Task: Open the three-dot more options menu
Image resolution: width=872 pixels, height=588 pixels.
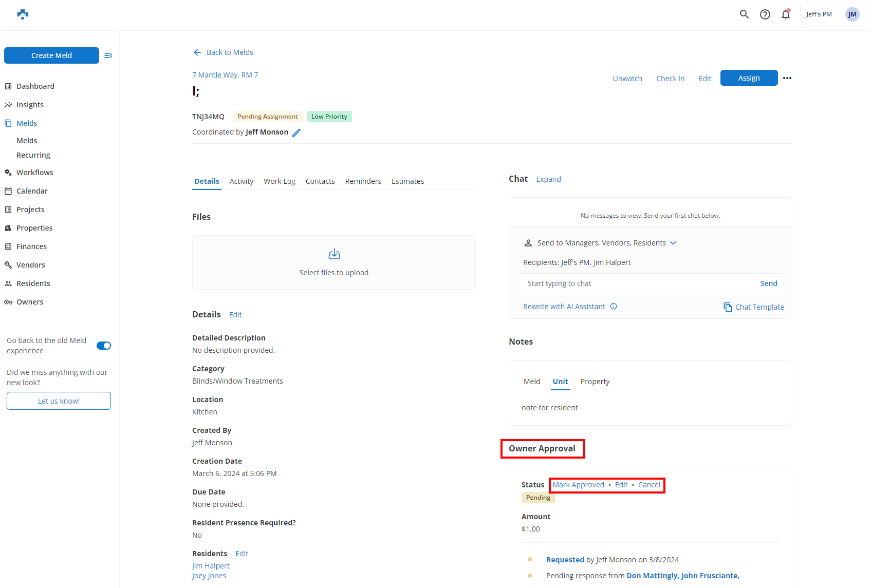Action: 787,78
